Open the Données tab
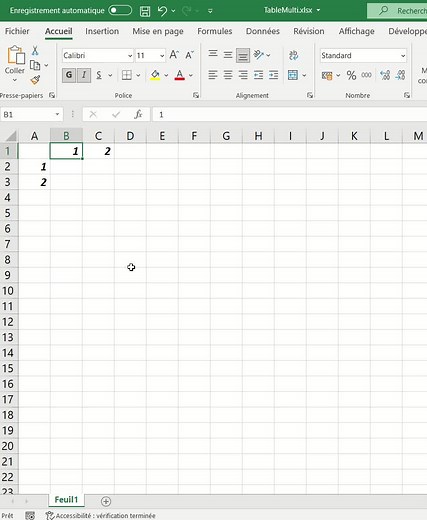Viewport: 427px width, 520px height. pyautogui.click(x=263, y=31)
